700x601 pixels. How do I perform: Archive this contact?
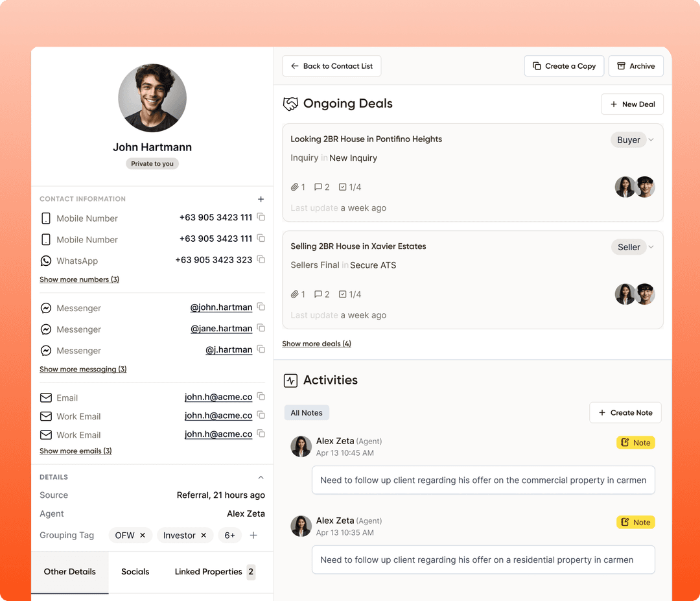(x=636, y=66)
